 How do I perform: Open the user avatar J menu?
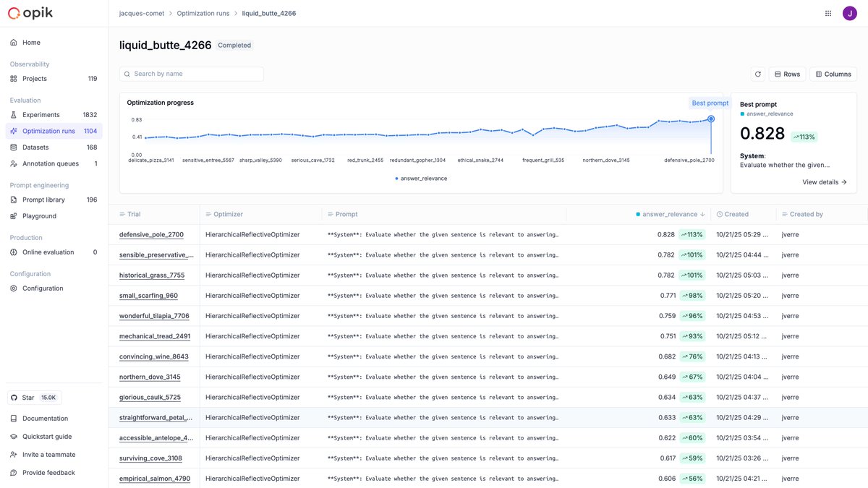point(850,13)
